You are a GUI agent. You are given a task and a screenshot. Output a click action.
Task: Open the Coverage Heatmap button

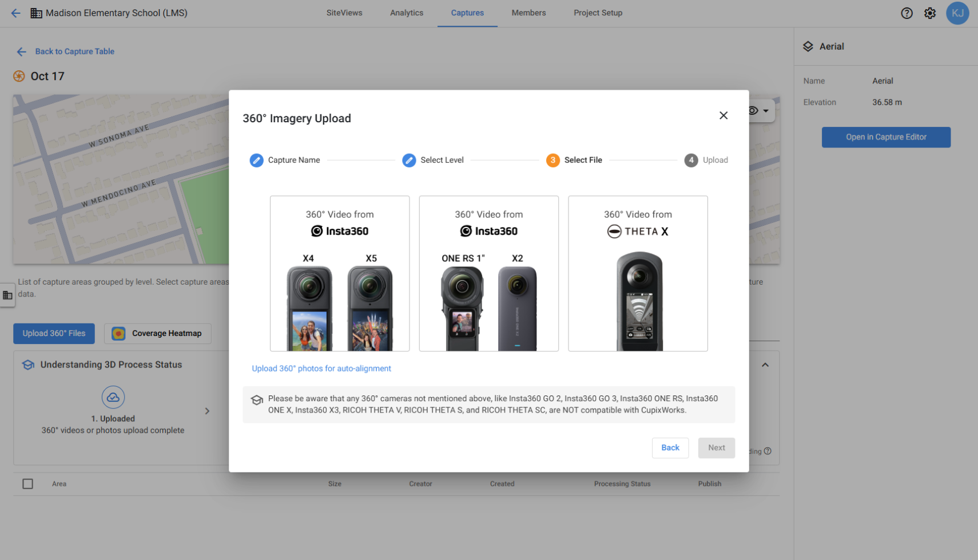(x=158, y=333)
